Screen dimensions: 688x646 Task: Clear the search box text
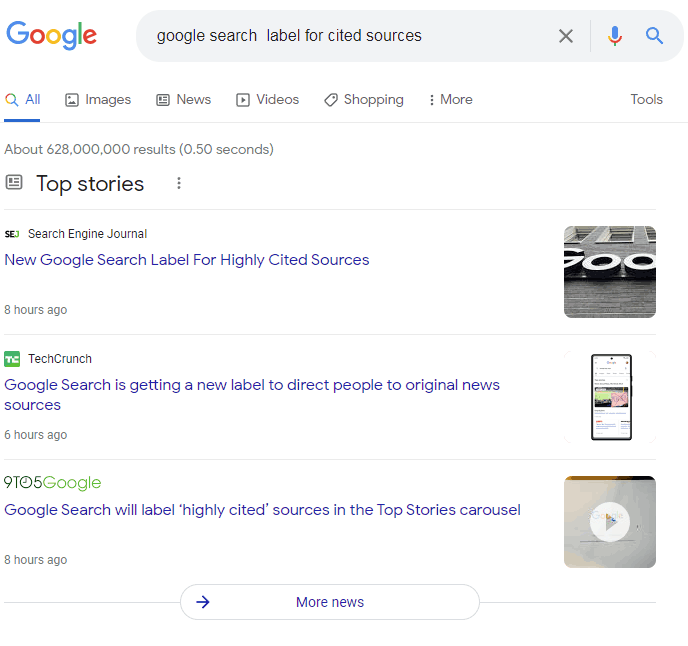point(566,36)
